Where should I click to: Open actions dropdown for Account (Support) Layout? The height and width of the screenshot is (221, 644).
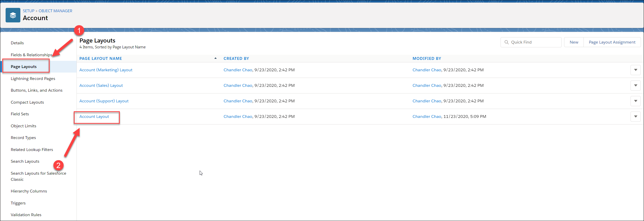[635, 101]
